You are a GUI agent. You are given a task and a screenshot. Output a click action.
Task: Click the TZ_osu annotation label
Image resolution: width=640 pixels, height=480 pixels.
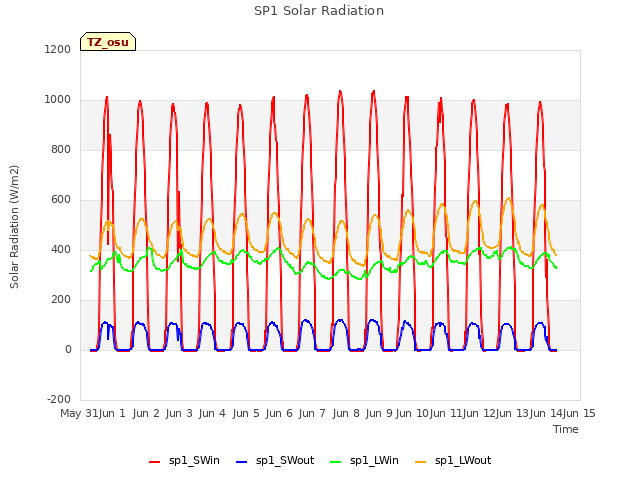point(108,42)
